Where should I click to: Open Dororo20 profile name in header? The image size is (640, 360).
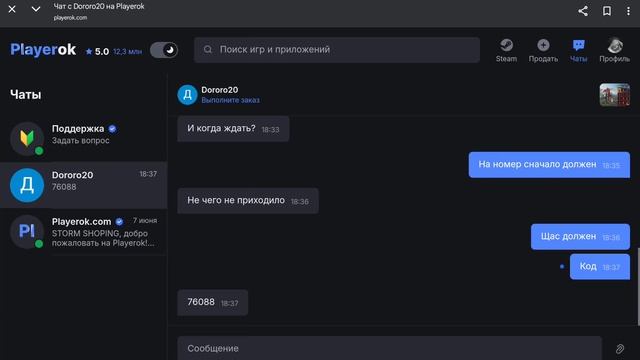coord(220,90)
